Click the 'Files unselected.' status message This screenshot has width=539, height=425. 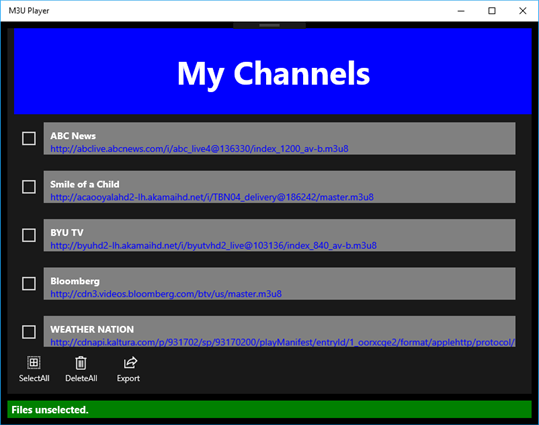tap(50, 410)
